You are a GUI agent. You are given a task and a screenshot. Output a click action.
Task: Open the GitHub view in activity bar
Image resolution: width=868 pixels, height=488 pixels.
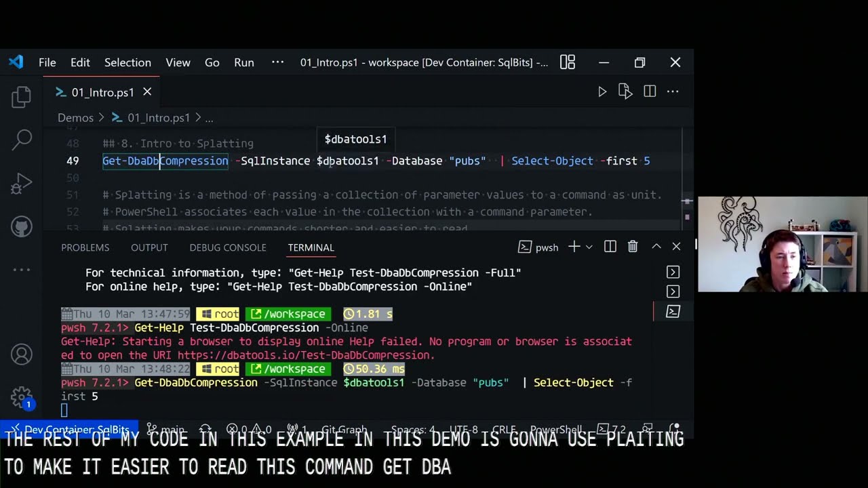(x=21, y=226)
